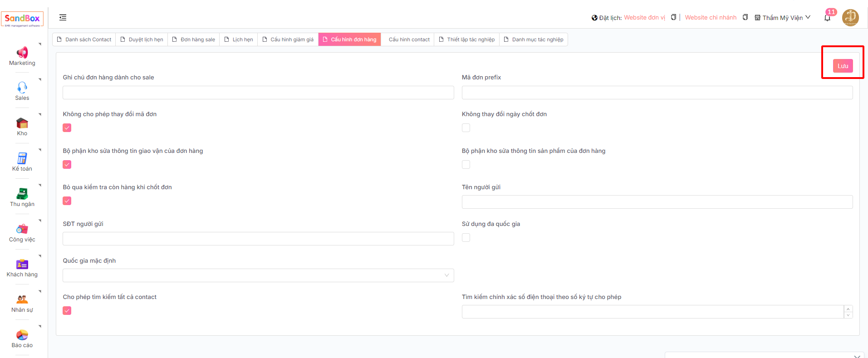Click the notification bell icon
Viewport: 868px width, 358px height.
[x=827, y=18]
